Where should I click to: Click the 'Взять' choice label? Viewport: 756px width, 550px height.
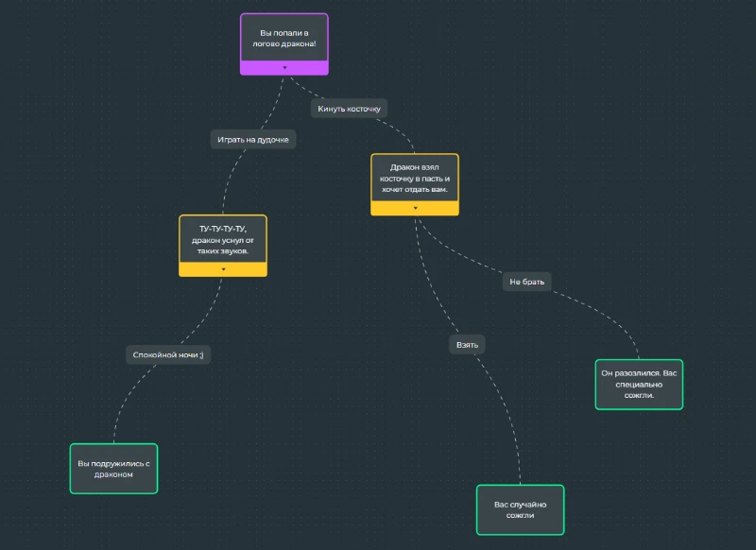pos(467,345)
